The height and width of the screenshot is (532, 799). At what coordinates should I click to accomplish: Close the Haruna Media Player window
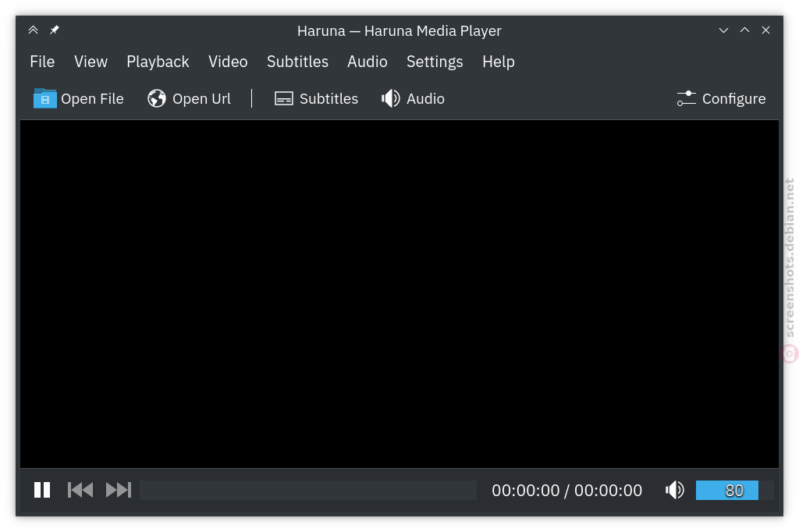(765, 30)
